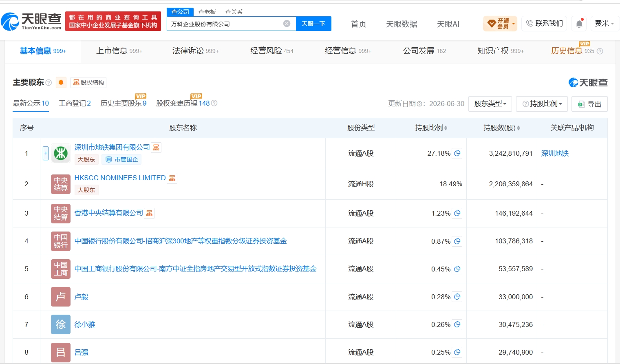Select the 历史主要股东 9 sub-tab
620x364 pixels.
[123, 104]
